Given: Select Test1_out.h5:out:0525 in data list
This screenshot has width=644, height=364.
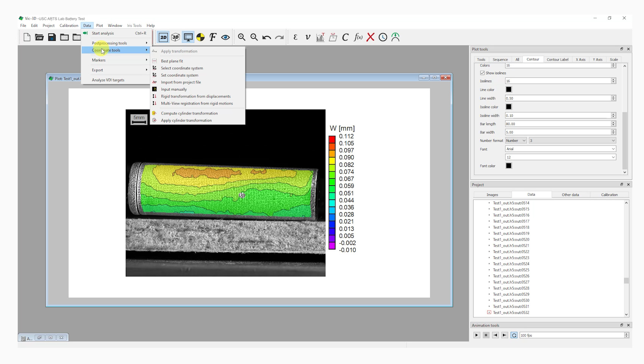Looking at the screenshot, I should (x=511, y=270).
